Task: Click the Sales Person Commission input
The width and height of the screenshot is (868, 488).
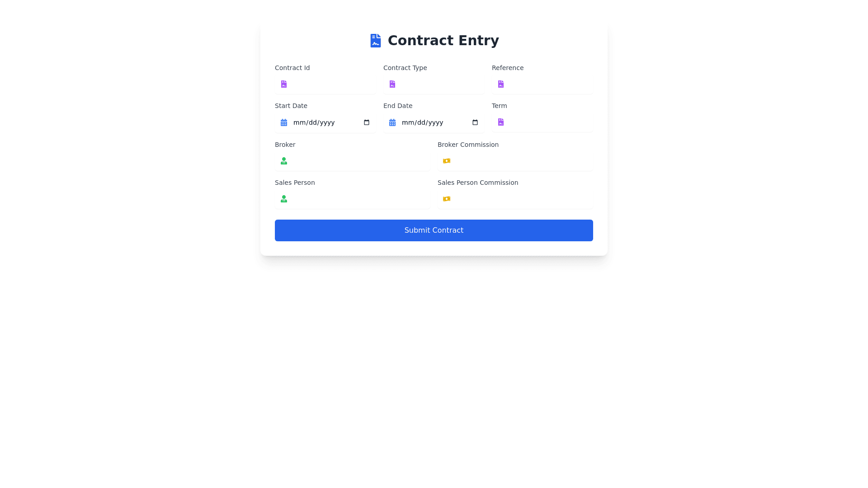Action: coord(522,199)
